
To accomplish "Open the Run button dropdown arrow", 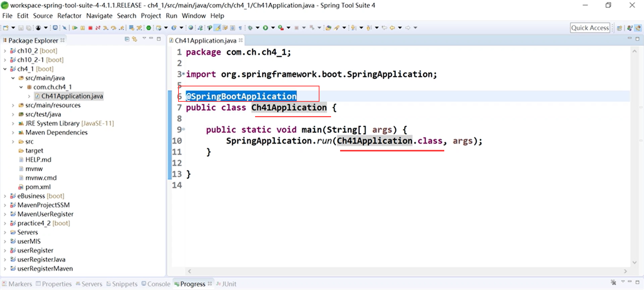I will [x=273, y=28].
